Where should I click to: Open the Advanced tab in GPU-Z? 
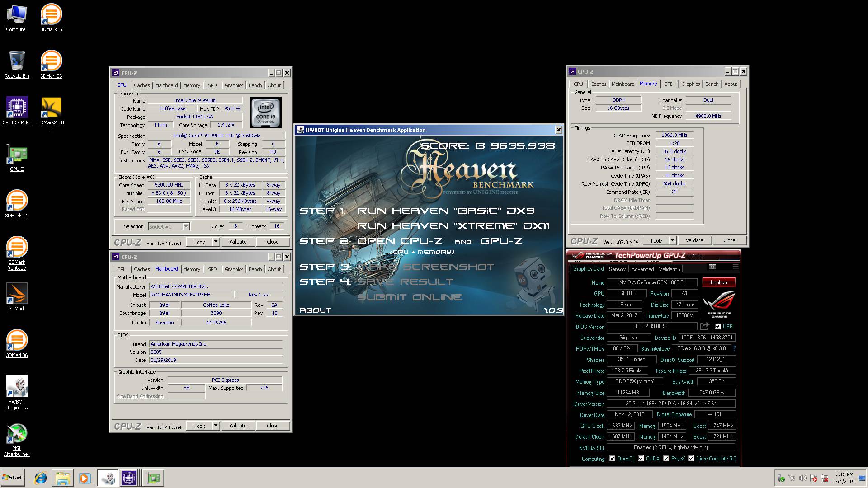642,269
